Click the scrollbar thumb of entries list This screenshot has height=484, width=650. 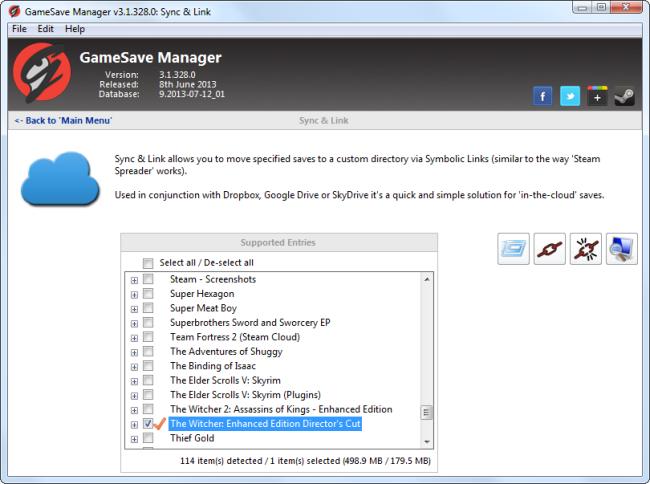click(x=427, y=412)
